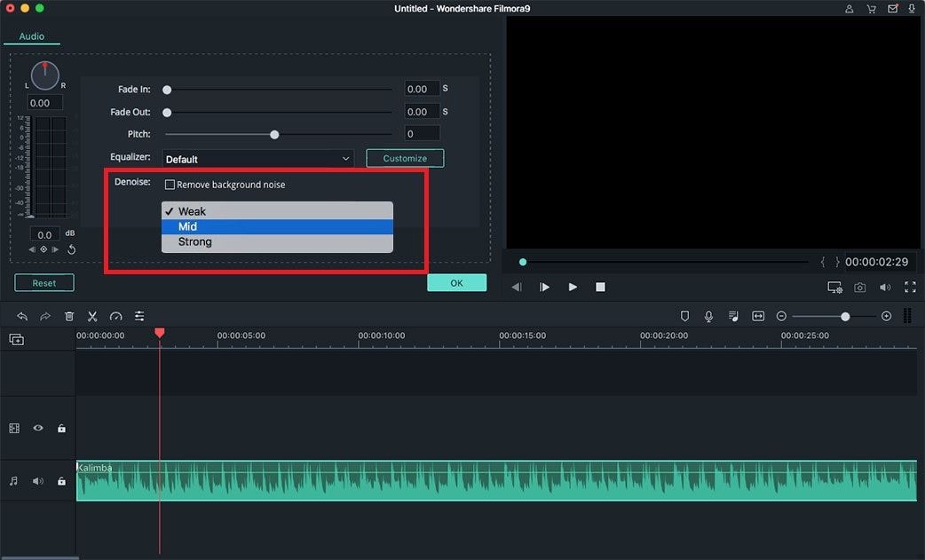This screenshot has height=560, width=925.
Task: Open the Equalizer Default dropdown
Action: coord(257,159)
